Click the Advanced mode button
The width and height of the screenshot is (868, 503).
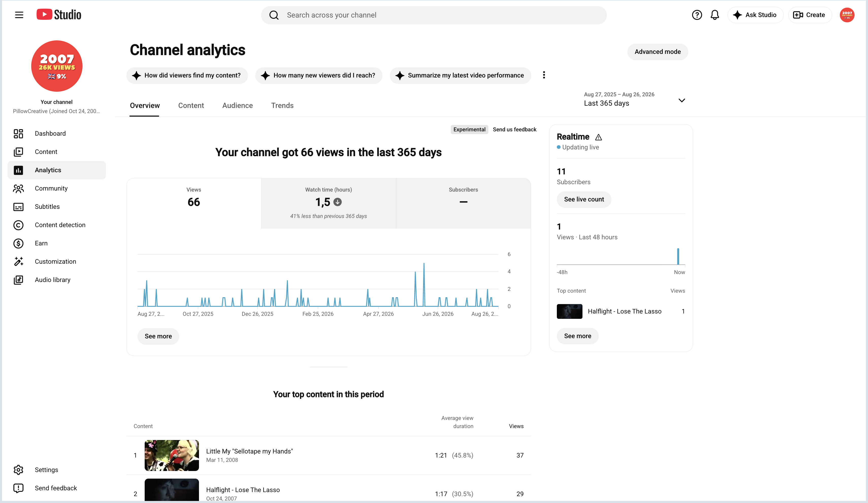[658, 52]
